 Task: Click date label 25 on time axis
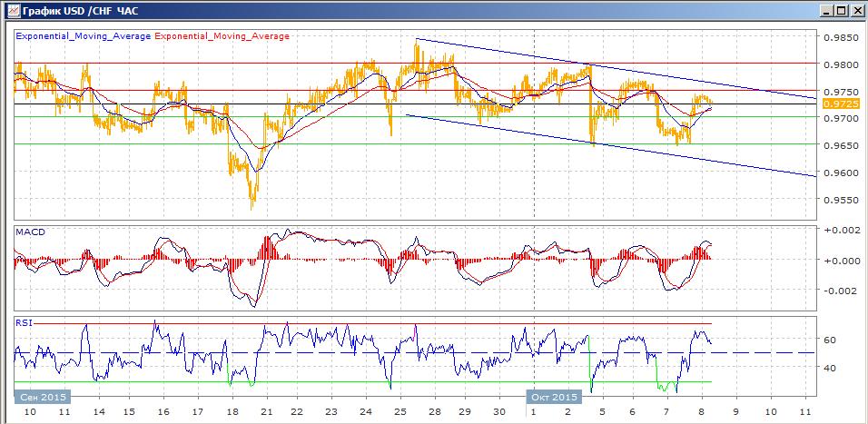point(400,412)
